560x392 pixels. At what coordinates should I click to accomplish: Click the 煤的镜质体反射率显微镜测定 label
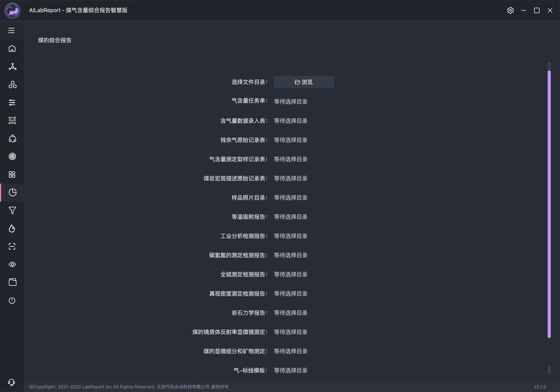230,332
